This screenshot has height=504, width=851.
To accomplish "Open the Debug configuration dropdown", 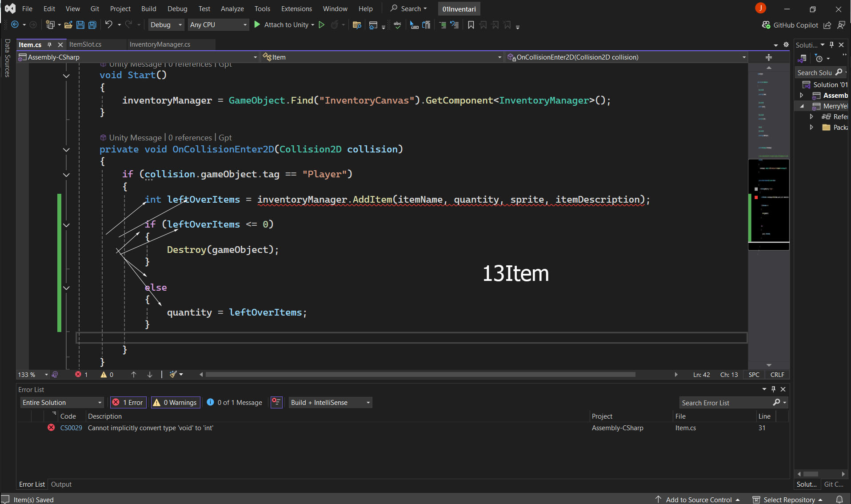I will pyautogui.click(x=166, y=25).
